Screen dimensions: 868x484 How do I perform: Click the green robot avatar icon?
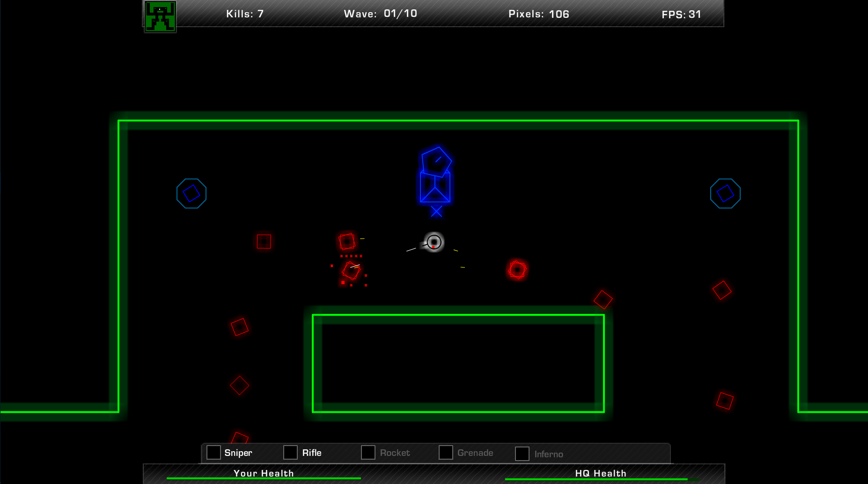tap(160, 16)
